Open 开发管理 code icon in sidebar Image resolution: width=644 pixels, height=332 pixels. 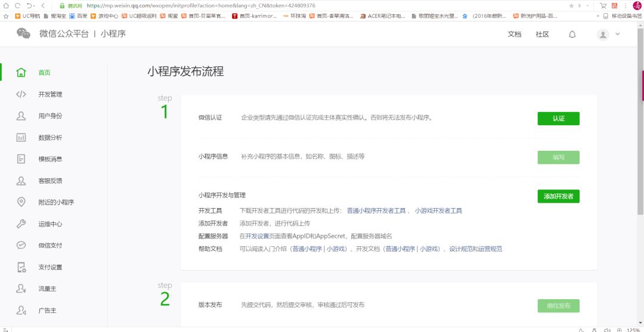[21, 94]
